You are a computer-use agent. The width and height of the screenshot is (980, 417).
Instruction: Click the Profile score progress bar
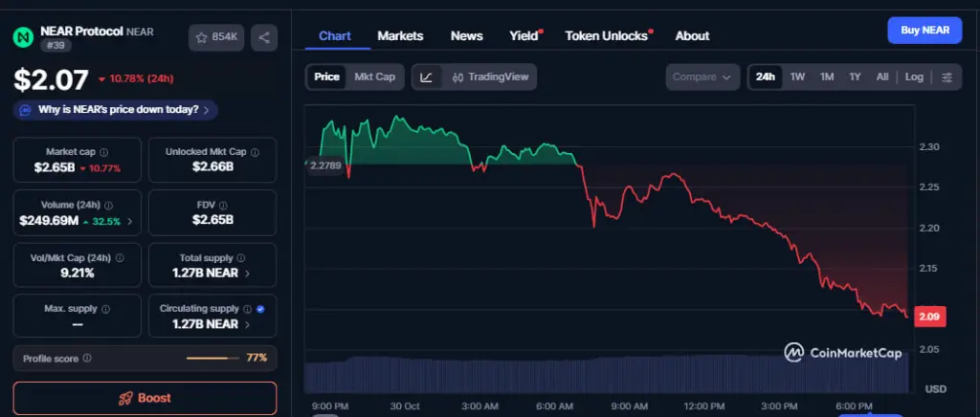pyautogui.click(x=212, y=359)
